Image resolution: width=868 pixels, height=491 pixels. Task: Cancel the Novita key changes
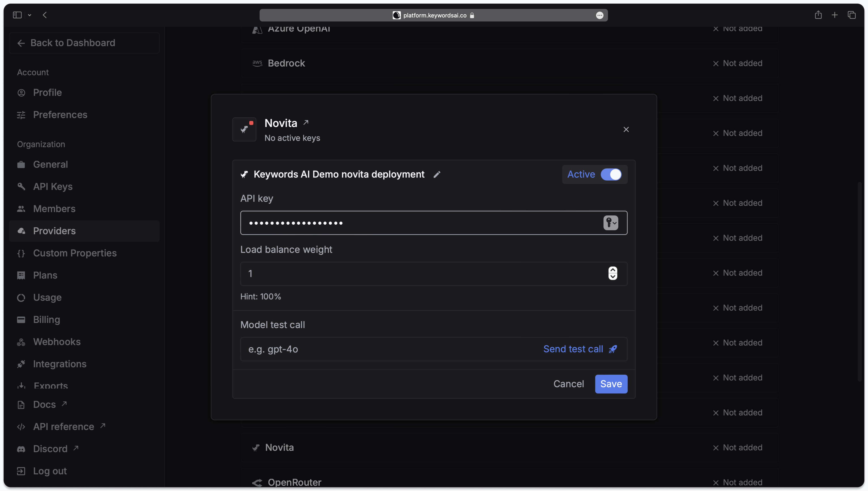[x=569, y=384]
